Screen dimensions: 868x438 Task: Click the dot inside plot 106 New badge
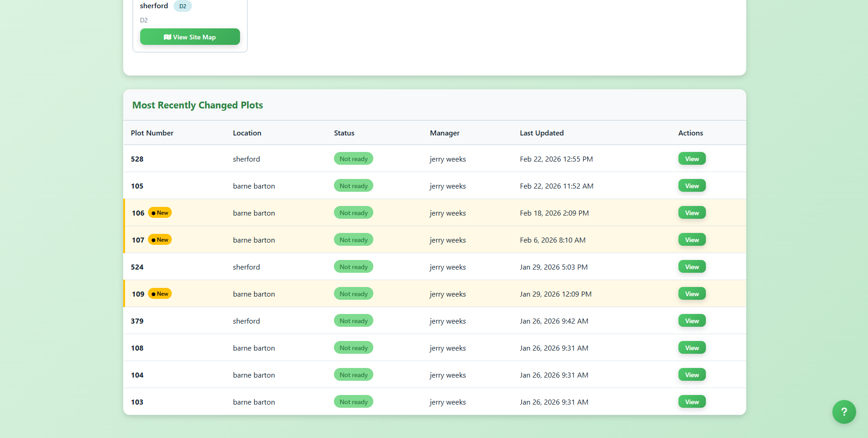coord(154,212)
